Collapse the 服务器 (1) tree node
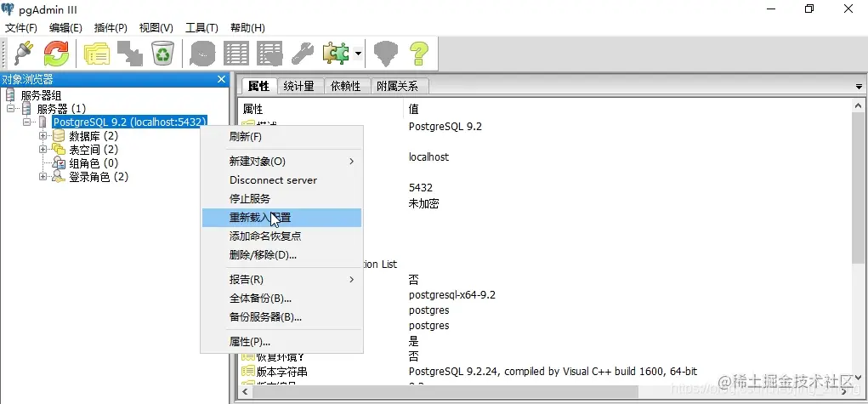This screenshot has width=868, height=404. pos(10,109)
